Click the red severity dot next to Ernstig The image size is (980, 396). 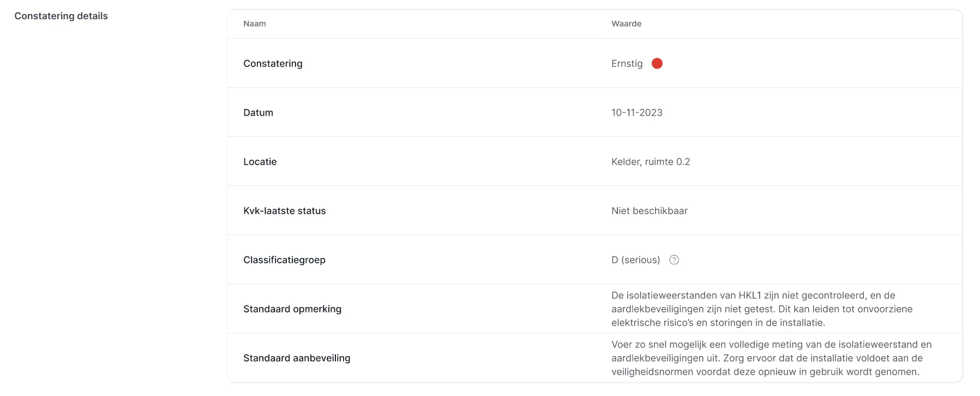click(x=657, y=63)
